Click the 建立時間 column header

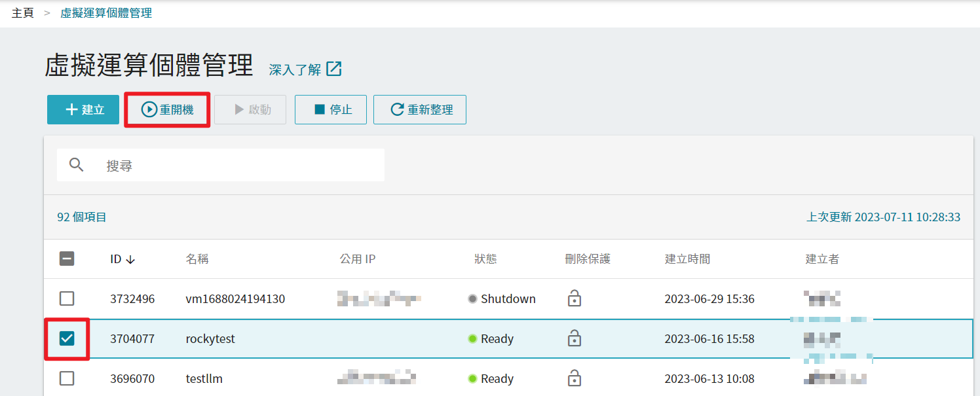[x=687, y=259]
